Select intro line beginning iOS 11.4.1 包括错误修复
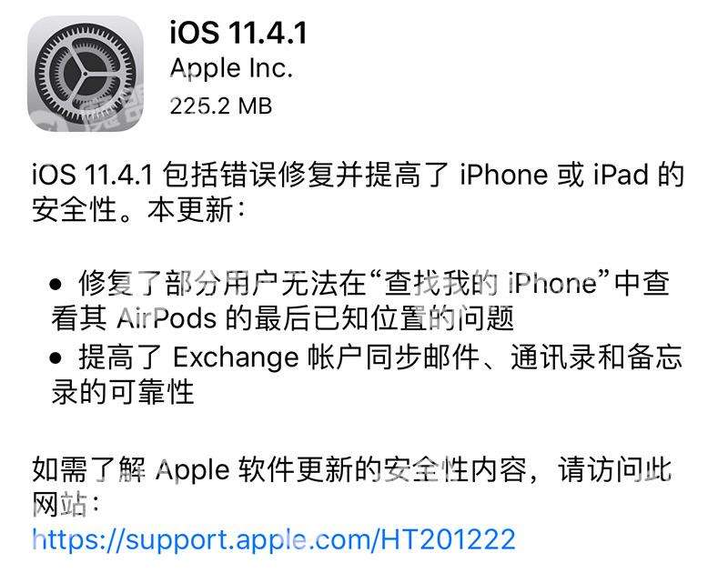This screenshot has width=728, height=573. (x=358, y=175)
